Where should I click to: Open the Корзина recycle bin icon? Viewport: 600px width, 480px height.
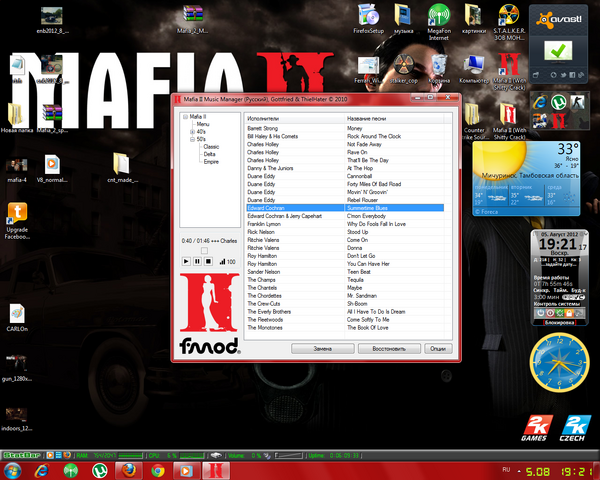coord(439,69)
